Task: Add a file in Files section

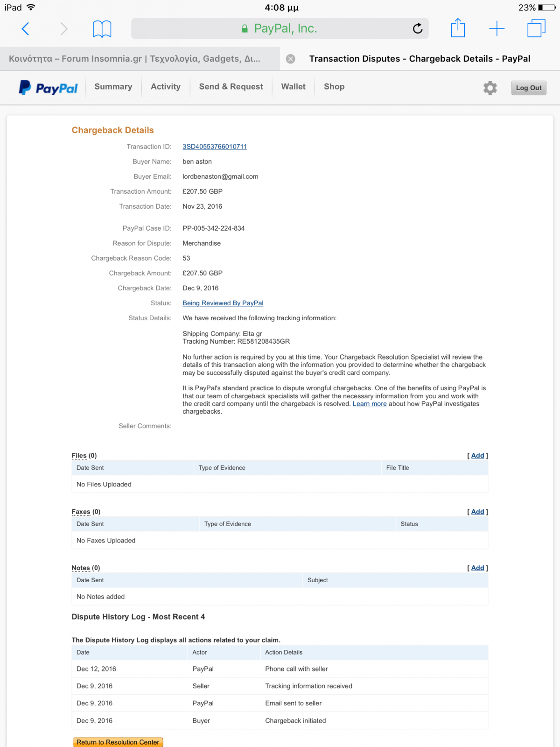Action: click(477, 456)
